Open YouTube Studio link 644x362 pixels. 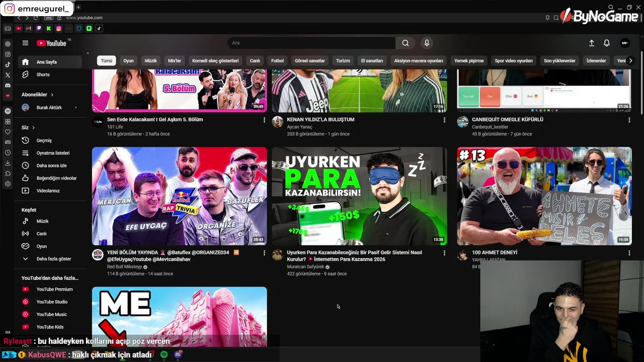(49, 302)
